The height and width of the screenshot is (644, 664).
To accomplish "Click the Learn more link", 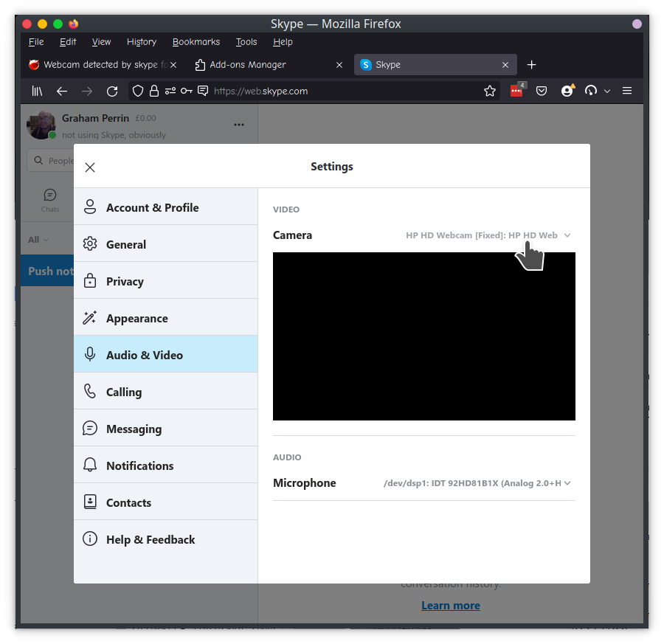I will pos(450,606).
